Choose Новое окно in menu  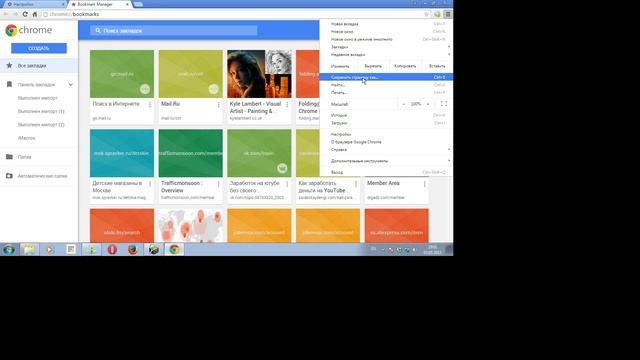tap(386, 31)
